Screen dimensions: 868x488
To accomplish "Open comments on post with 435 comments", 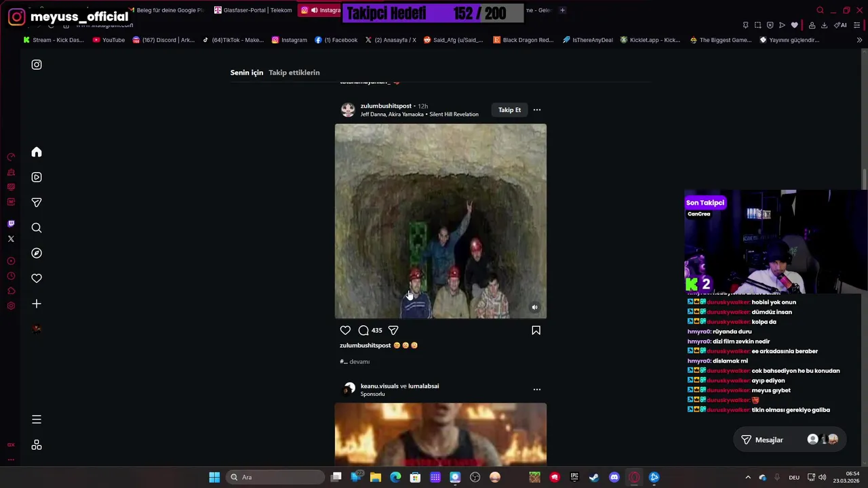I will click(x=370, y=330).
